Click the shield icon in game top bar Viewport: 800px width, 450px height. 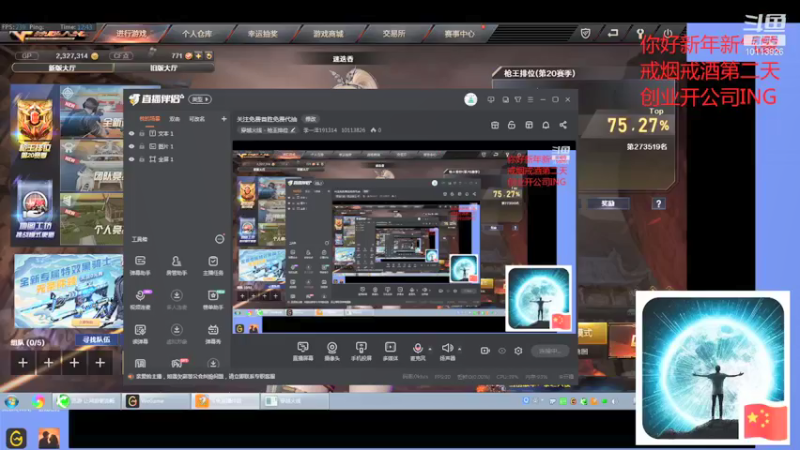point(586,34)
